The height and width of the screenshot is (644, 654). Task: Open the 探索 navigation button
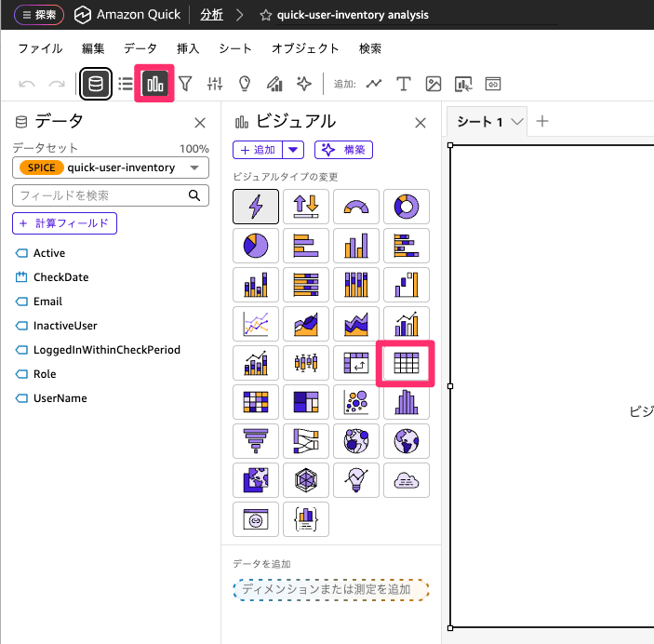tap(39, 15)
